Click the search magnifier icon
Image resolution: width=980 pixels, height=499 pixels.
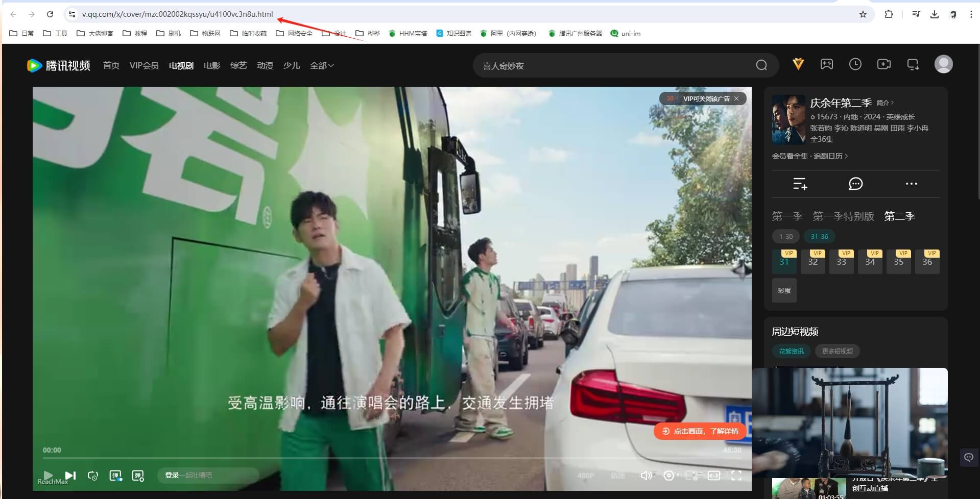pos(761,65)
